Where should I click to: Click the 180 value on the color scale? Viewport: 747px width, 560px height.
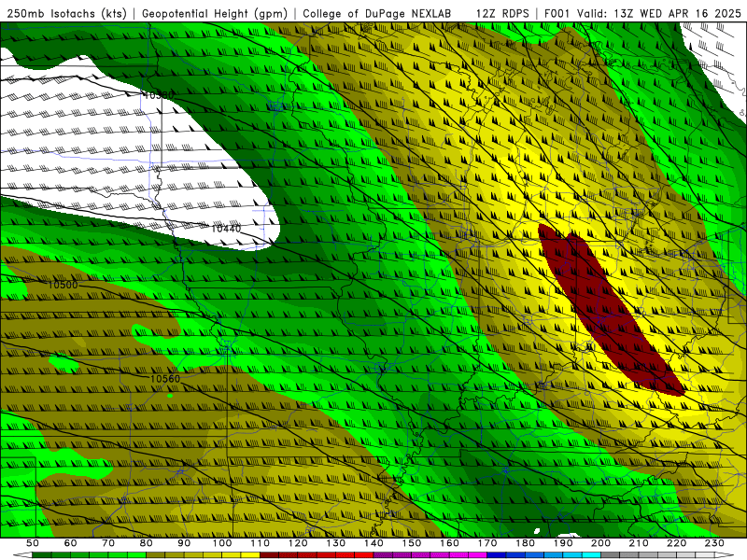coord(525,543)
